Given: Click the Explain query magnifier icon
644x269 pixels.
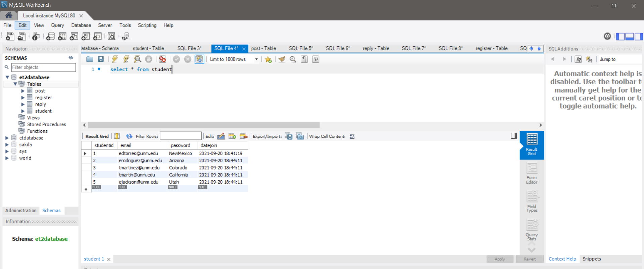Looking at the screenshot, I should click(137, 59).
